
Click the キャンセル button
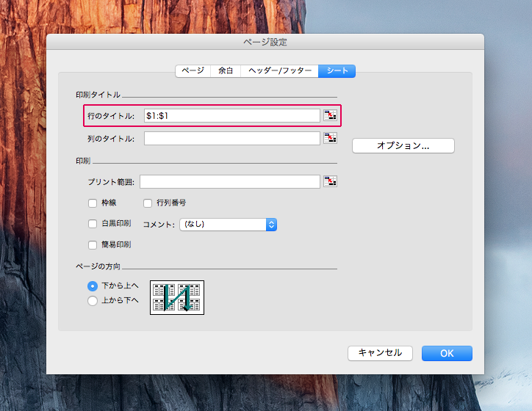point(380,353)
